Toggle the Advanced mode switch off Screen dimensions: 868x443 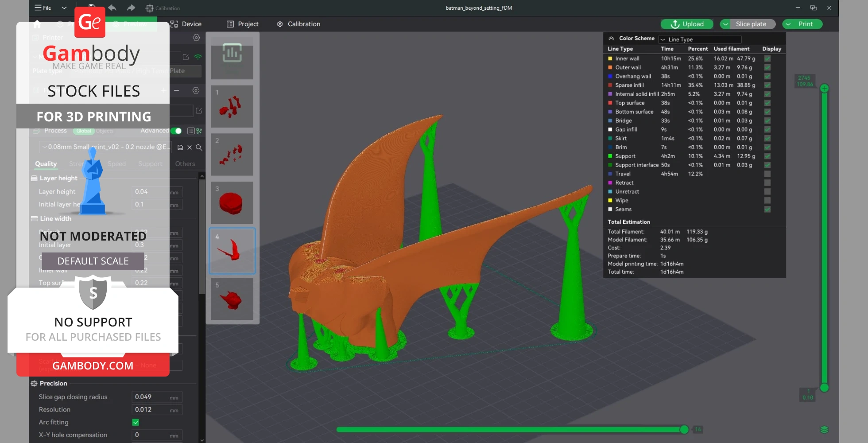[176, 131]
